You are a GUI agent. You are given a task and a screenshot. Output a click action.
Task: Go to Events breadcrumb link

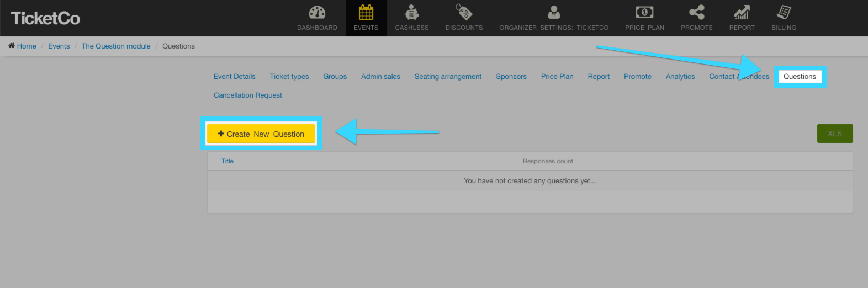(59, 46)
